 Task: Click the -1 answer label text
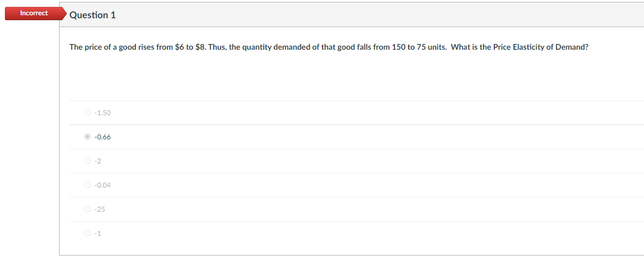pos(97,233)
